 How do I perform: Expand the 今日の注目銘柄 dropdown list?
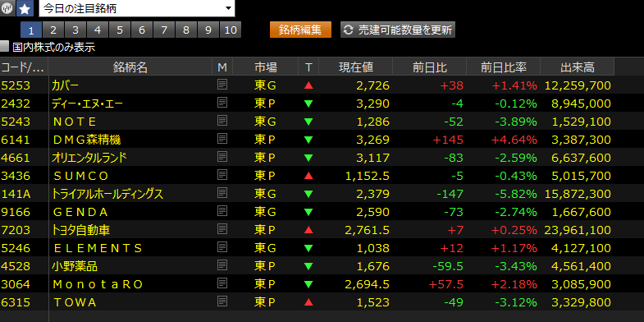(x=228, y=9)
